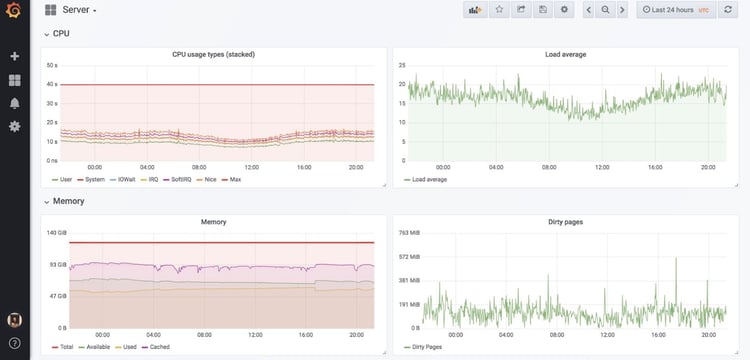Collapse the CPU row
Screen dimensions: 750x360
[57, 34]
